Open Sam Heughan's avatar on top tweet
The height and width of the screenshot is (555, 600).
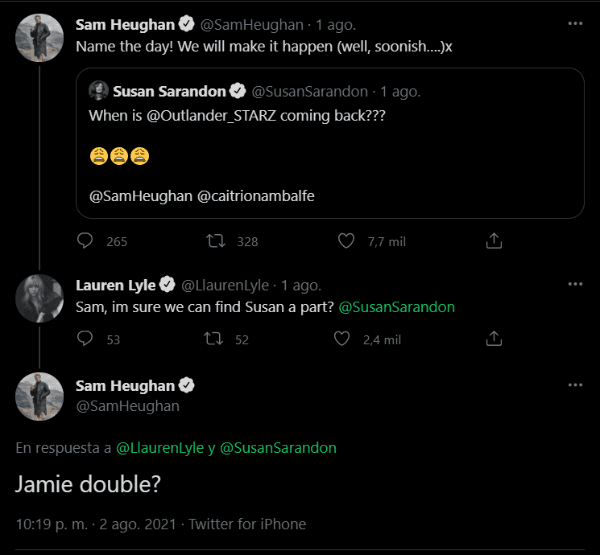tap(40, 37)
